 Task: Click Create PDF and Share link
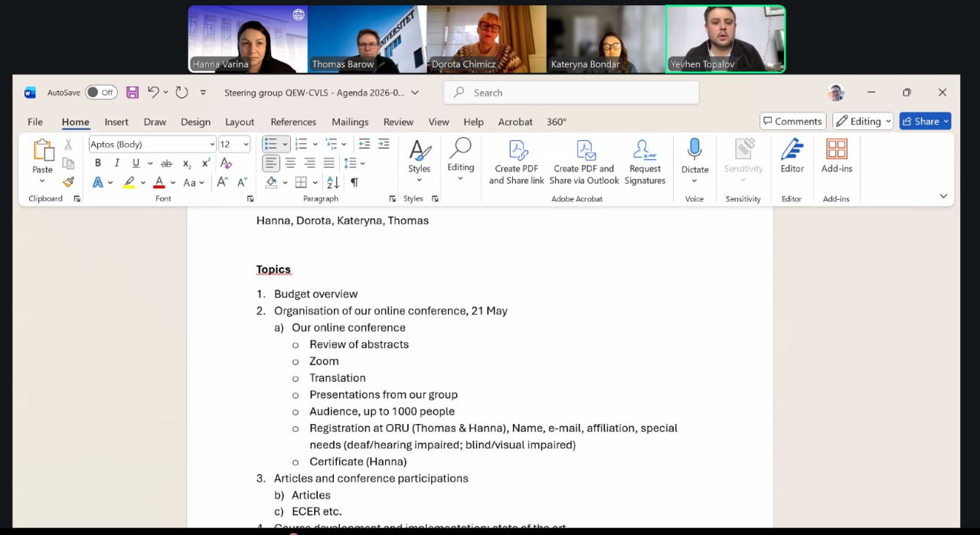pos(516,161)
